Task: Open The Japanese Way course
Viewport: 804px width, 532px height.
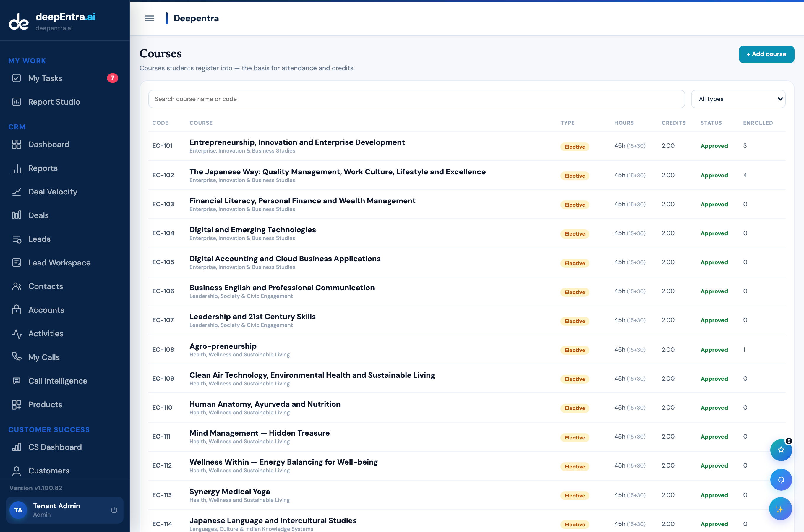Action: (338, 172)
